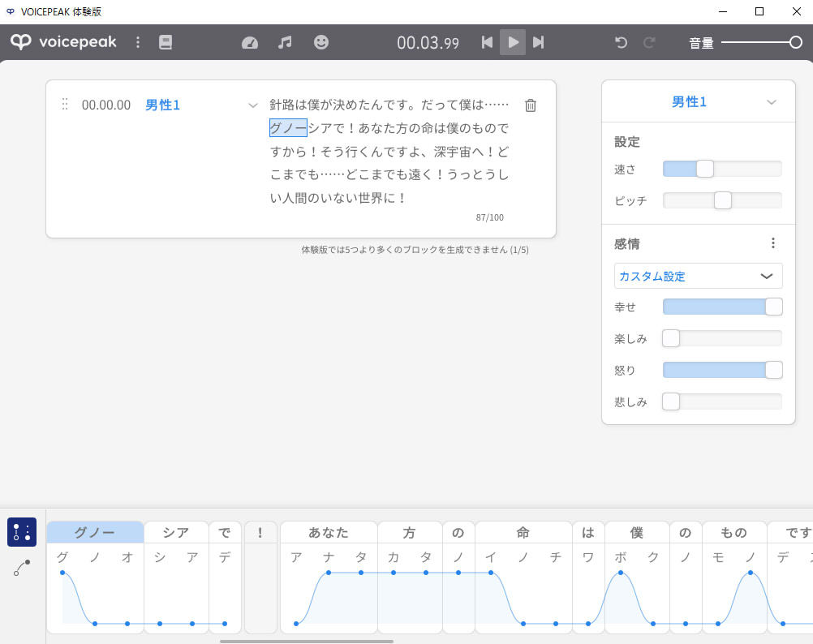Viewport: 813px width, 644px height.
Task: Select the グノー phrase segment
Action: click(x=95, y=533)
